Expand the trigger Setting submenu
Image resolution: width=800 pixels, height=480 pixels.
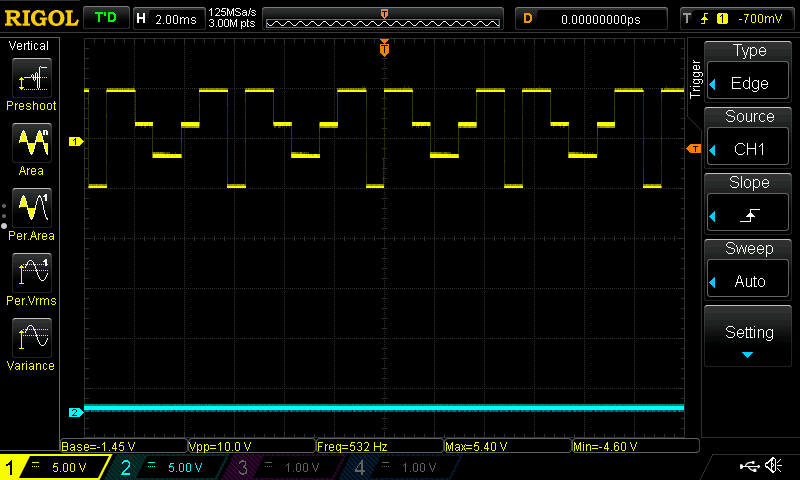click(x=748, y=336)
